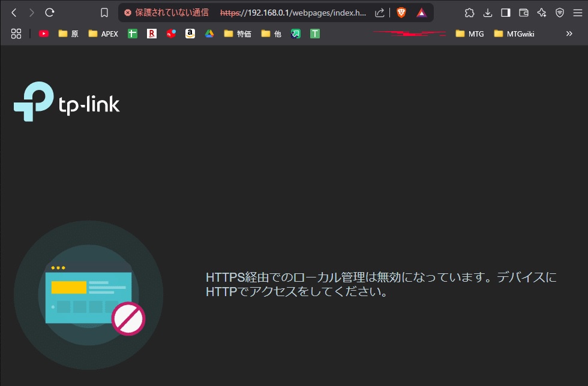Open the extensions puzzle menu
Image resolution: width=588 pixels, height=386 pixels.
[x=469, y=13]
